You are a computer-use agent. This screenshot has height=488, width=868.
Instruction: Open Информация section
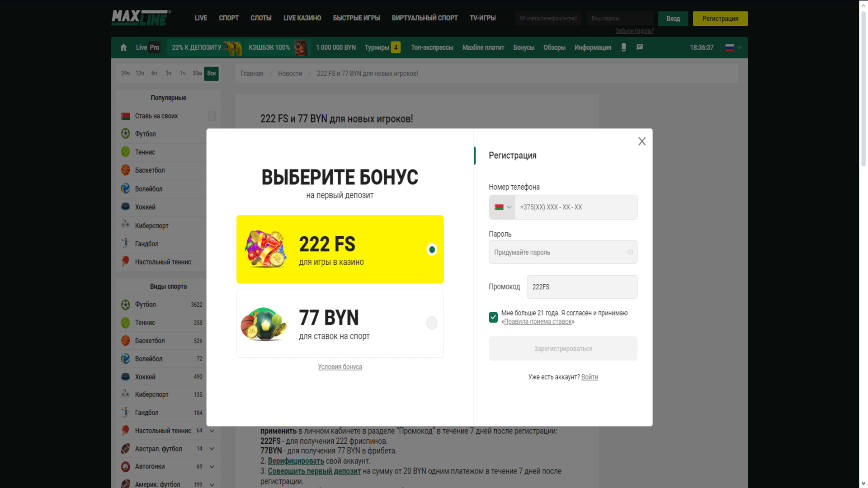(x=593, y=47)
